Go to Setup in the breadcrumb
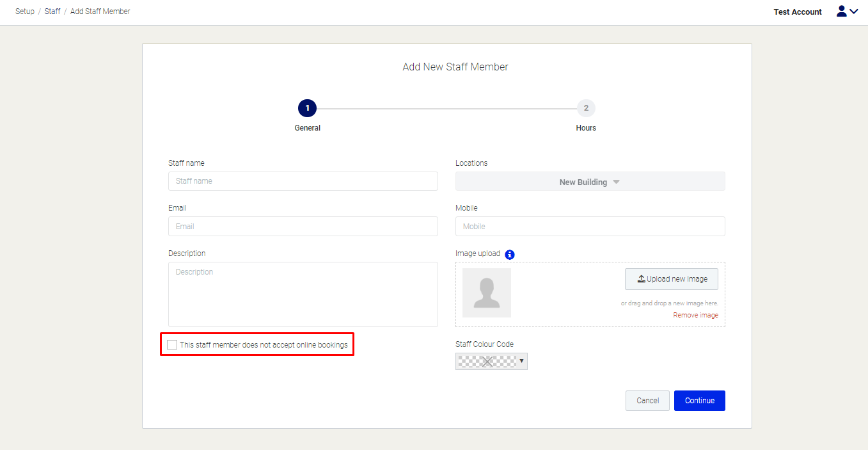Screen dimensions: 868x450 [x=25, y=12]
